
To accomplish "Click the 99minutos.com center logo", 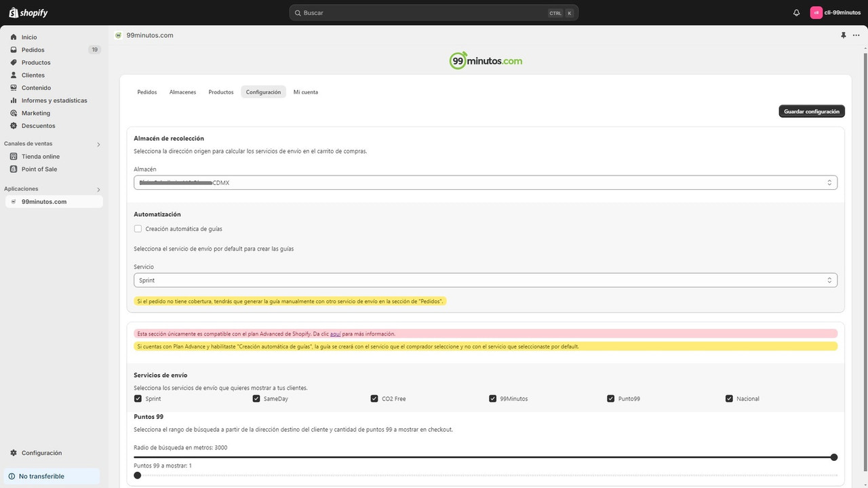I will (x=486, y=61).
